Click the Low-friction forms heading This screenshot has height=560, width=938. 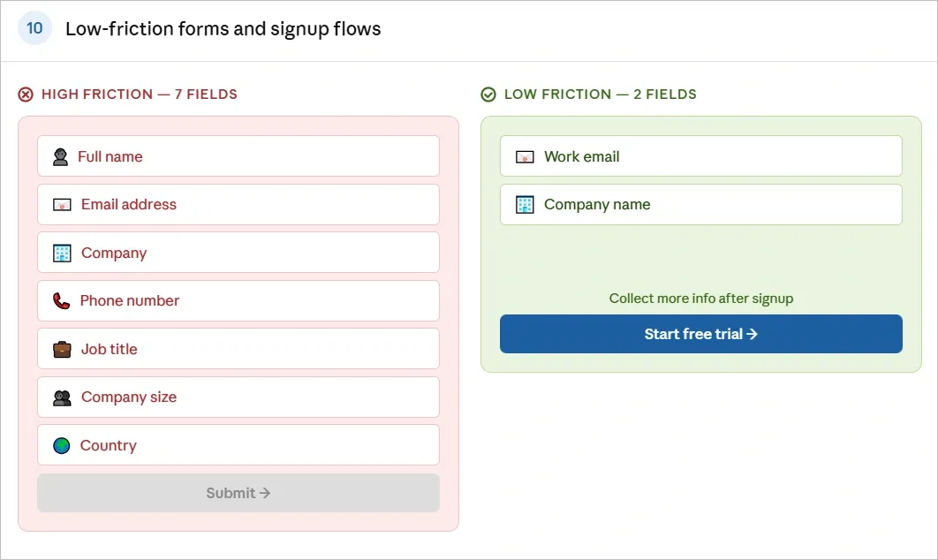222,28
